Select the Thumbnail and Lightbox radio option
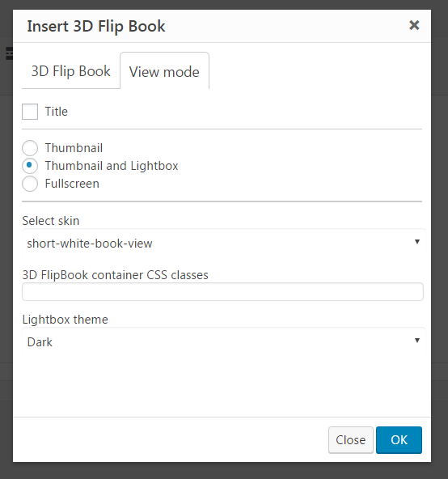 pyautogui.click(x=30, y=166)
